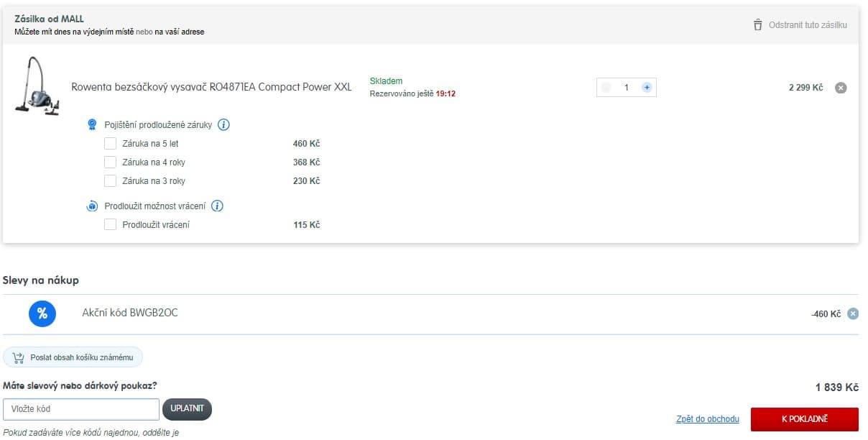Click the reservation timer 'Rezervováno ještě 19:12'

(412, 93)
